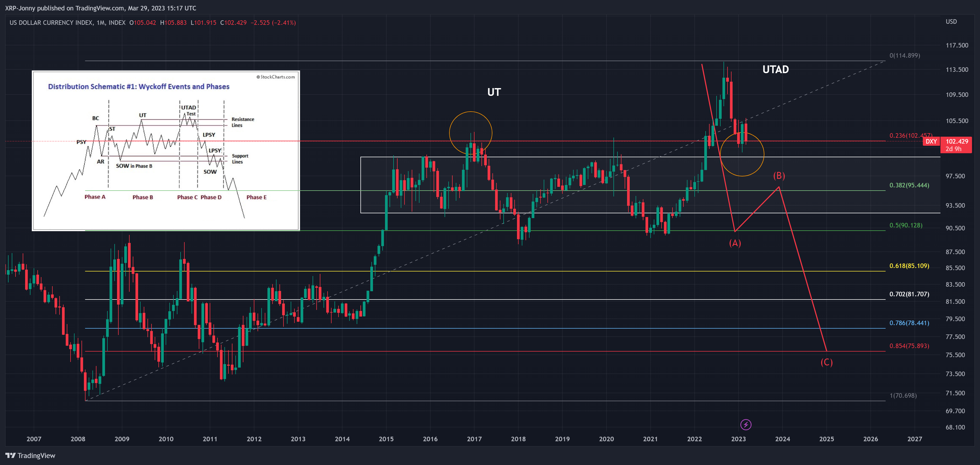
Task: Click the purple lightning bolt event icon
Action: 746,425
